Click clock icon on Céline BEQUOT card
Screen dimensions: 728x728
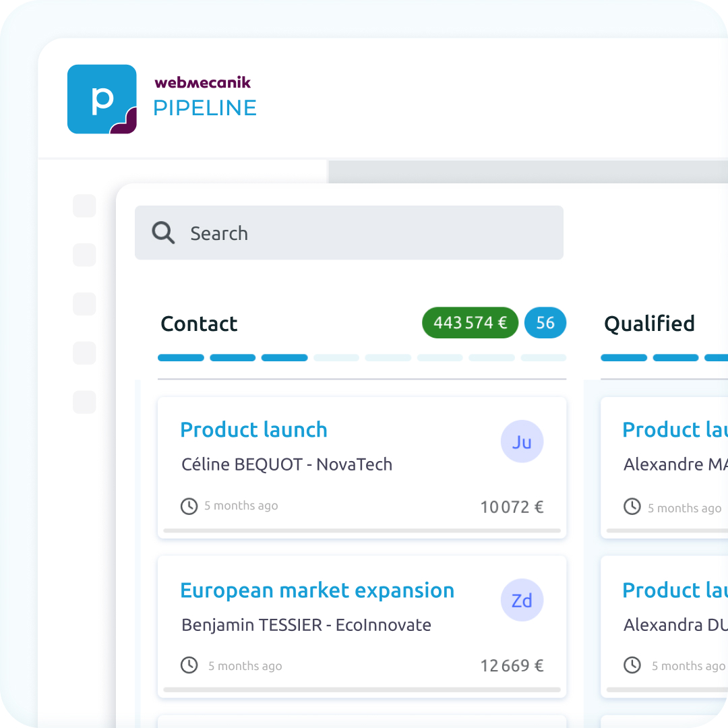189,506
